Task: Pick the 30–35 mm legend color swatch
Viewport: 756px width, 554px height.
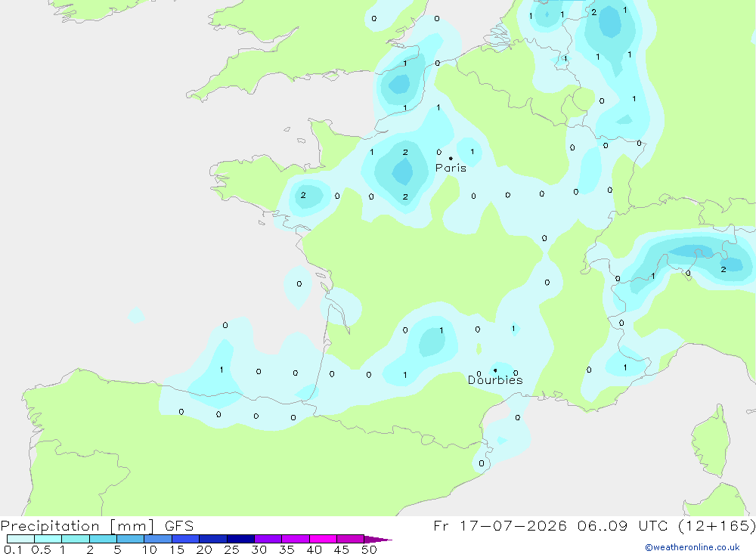Action: [268, 539]
